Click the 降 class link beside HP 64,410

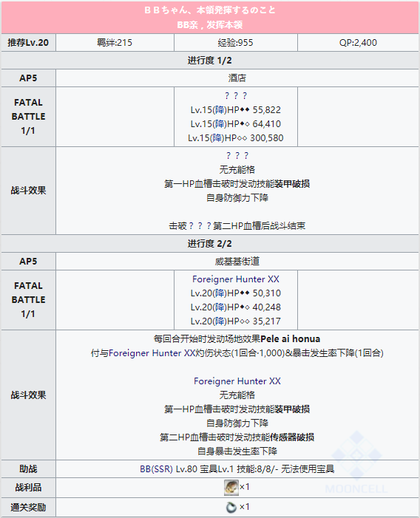(x=220, y=124)
